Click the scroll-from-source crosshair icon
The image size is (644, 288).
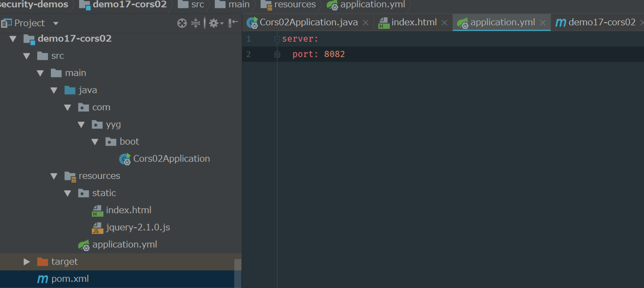(x=182, y=23)
